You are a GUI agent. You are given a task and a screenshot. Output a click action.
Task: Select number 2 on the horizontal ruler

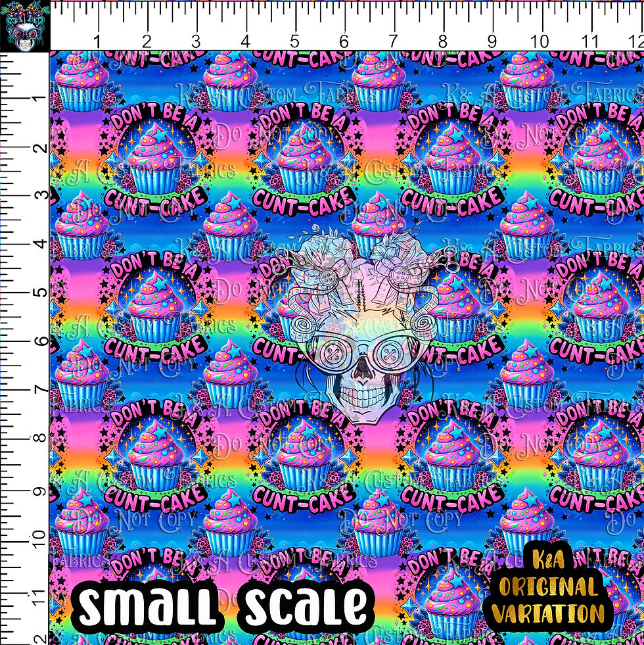coord(147,41)
